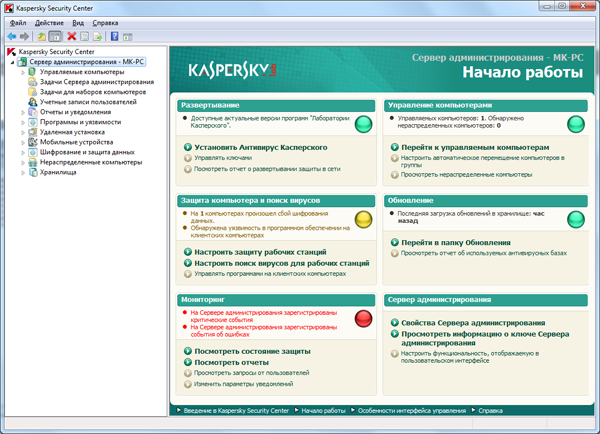
Task: Click the Back arrow in toolbar
Action: tap(12, 36)
